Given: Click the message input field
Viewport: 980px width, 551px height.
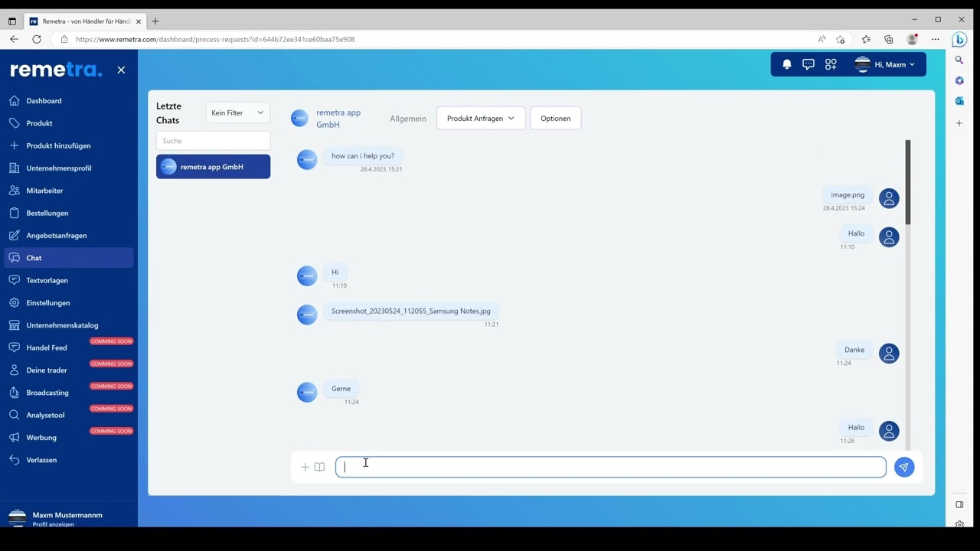Looking at the screenshot, I should 611,467.
